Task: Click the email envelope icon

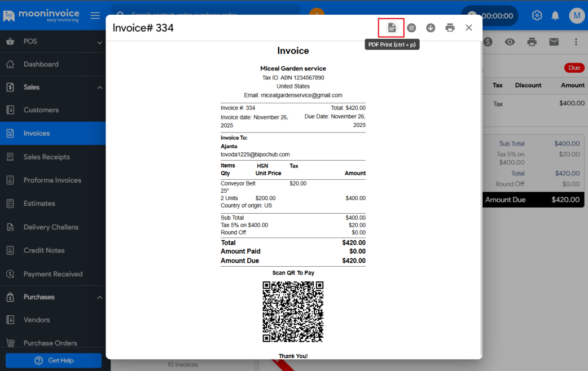Action: coord(554,42)
